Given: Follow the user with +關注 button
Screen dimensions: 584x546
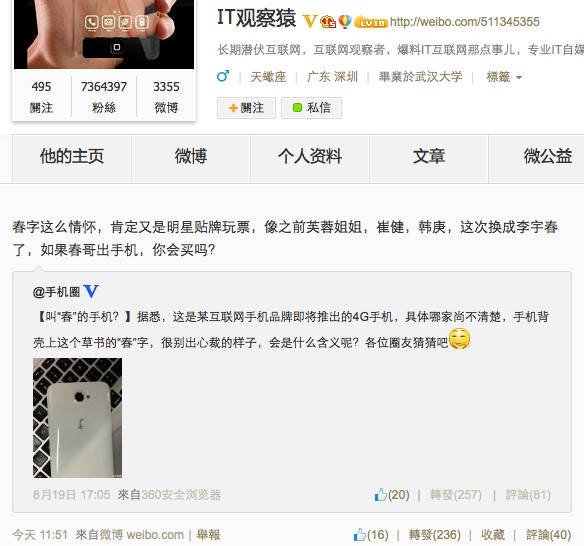Looking at the screenshot, I should 247,108.
